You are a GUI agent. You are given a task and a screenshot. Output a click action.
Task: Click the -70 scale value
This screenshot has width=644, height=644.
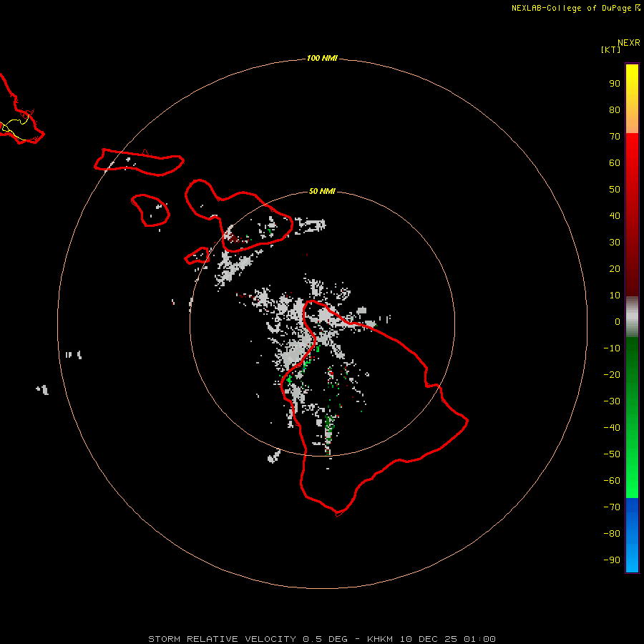[x=612, y=507]
